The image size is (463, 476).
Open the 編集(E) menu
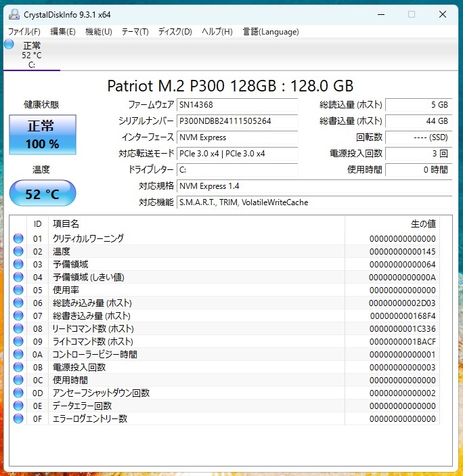coord(63,32)
